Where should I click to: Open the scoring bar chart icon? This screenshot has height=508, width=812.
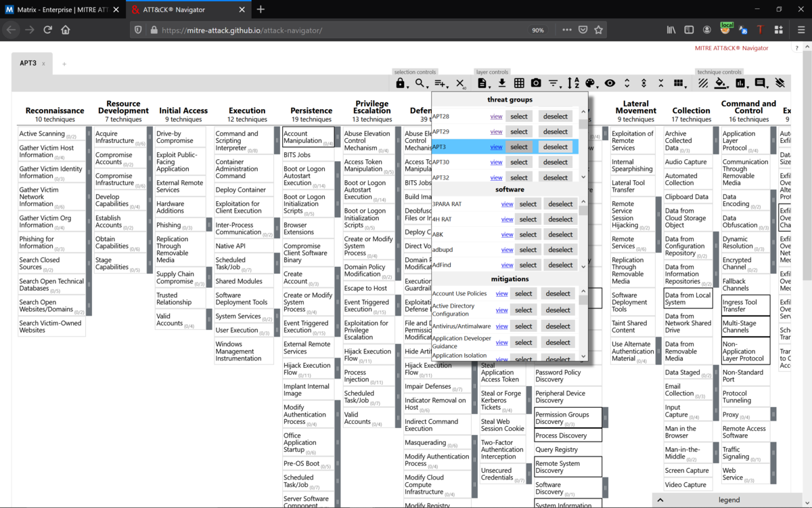click(741, 83)
